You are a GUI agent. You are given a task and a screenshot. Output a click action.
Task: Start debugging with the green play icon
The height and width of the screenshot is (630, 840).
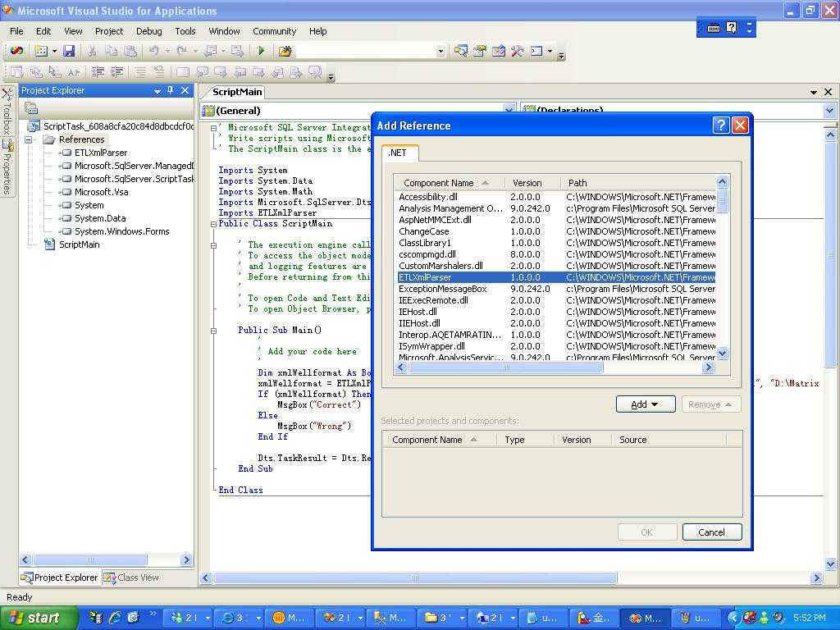coord(262,51)
